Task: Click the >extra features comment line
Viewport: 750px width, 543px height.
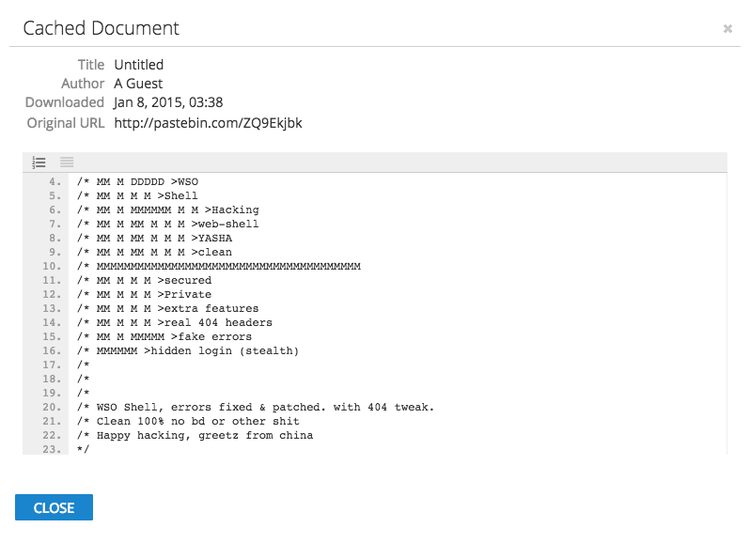Action: point(168,309)
